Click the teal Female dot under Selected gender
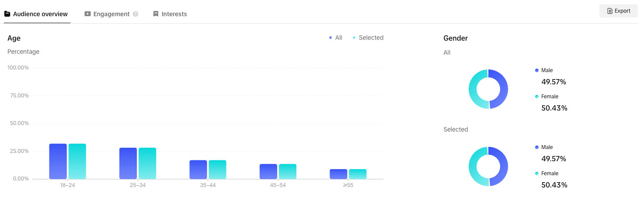644x201 pixels. tap(537, 173)
